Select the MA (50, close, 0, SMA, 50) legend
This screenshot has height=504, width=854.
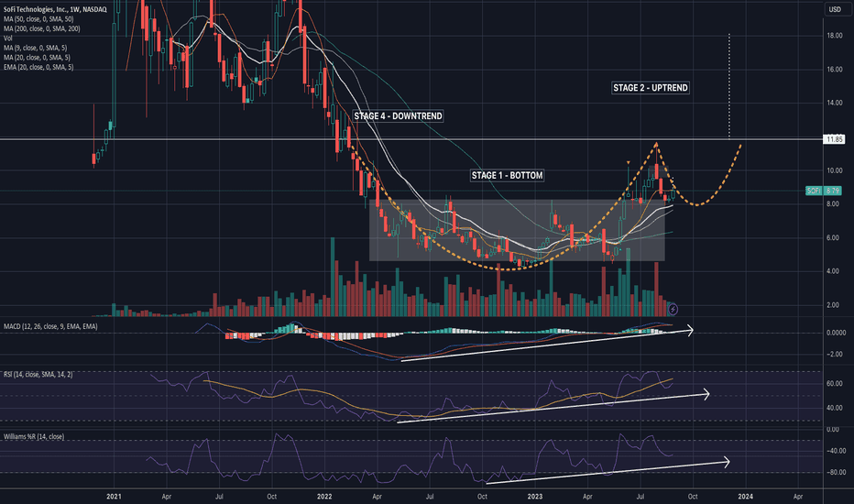[38, 19]
